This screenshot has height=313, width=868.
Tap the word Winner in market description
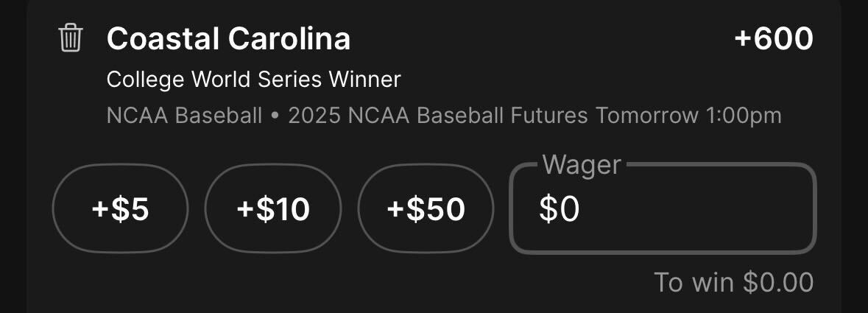pyautogui.click(x=364, y=80)
